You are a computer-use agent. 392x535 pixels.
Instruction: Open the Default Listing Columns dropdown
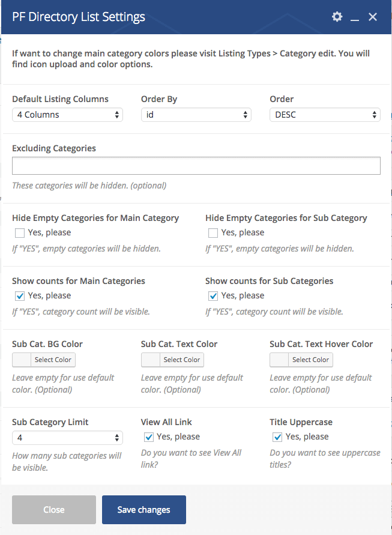pyautogui.click(x=67, y=115)
